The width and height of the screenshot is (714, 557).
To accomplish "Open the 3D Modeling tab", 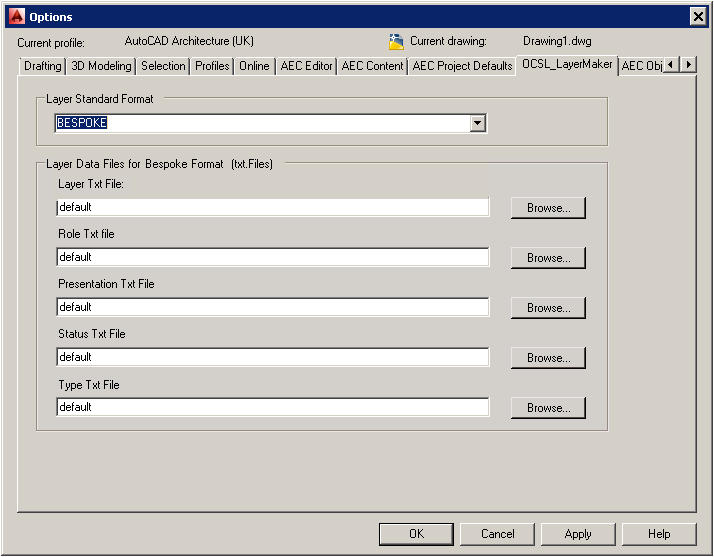I will pos(101,66).
